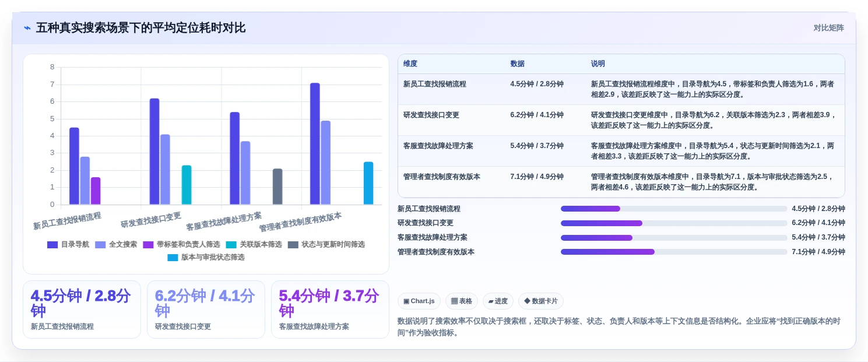Click progress bar for 客服查找故障处理方案
868x362 pixels.
674,238
